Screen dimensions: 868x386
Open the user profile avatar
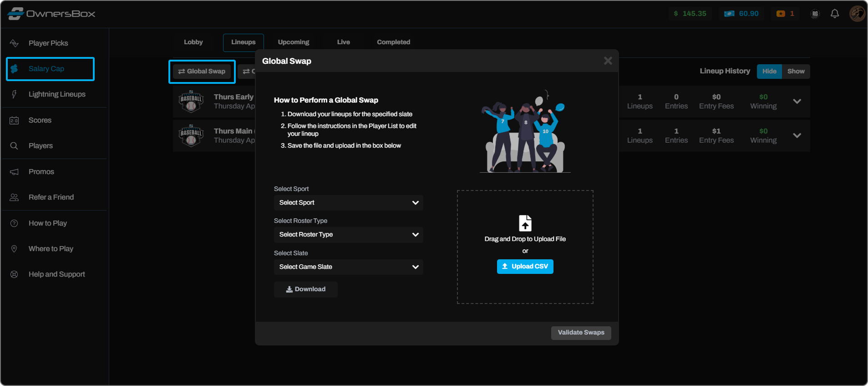[857, 14]
